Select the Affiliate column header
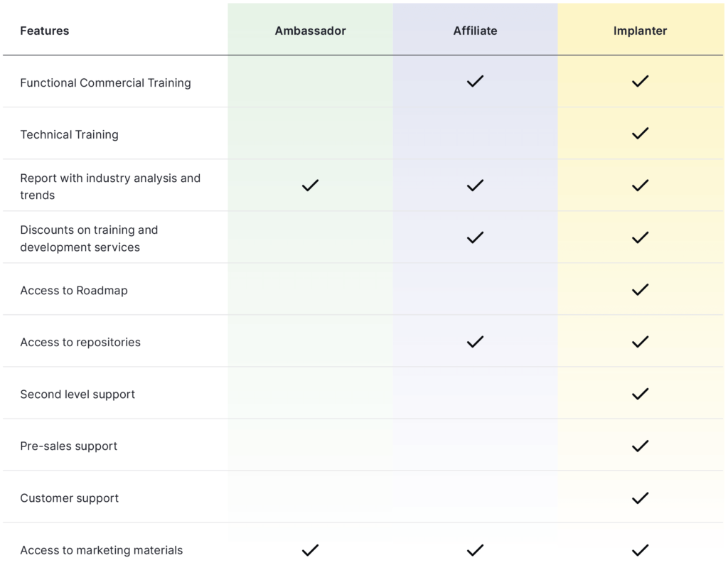The image size is (728, 580). tap(475, 31)
